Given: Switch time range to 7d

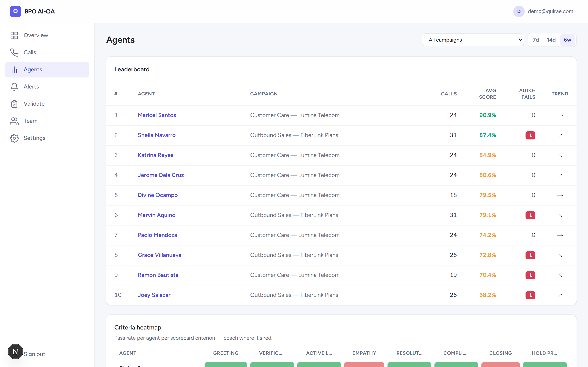Looking at the screenshot, I should (x=536, y=40).
